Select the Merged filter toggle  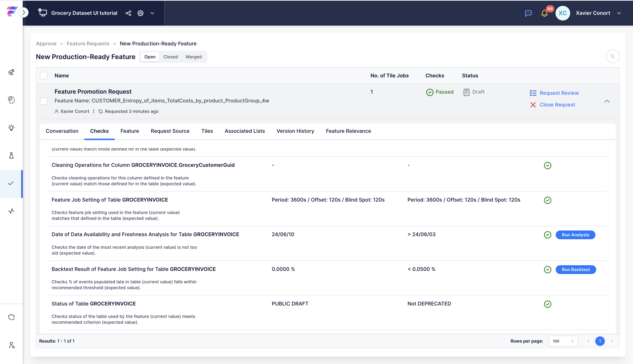pyautogui.click(x=193, y=57)
